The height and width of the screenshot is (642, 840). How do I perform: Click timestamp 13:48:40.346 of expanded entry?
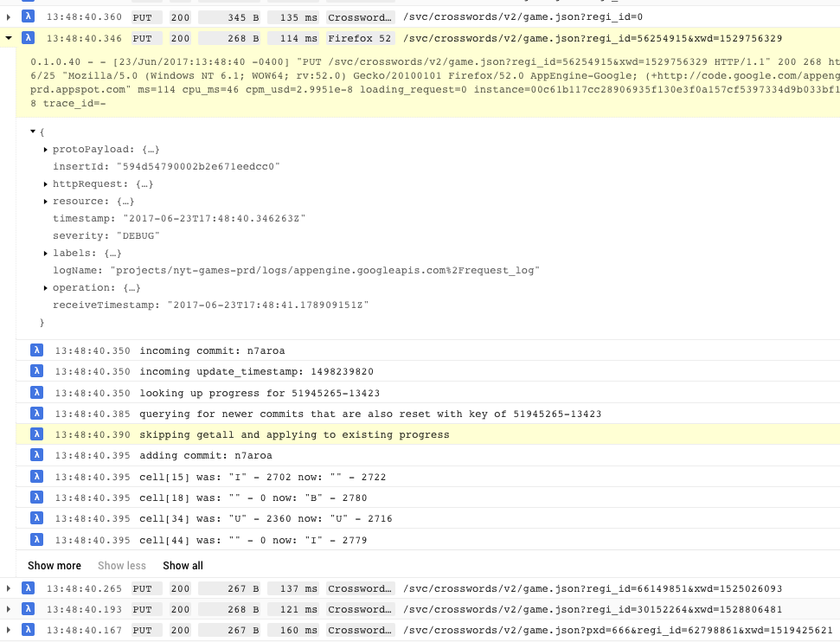[84, 38]
